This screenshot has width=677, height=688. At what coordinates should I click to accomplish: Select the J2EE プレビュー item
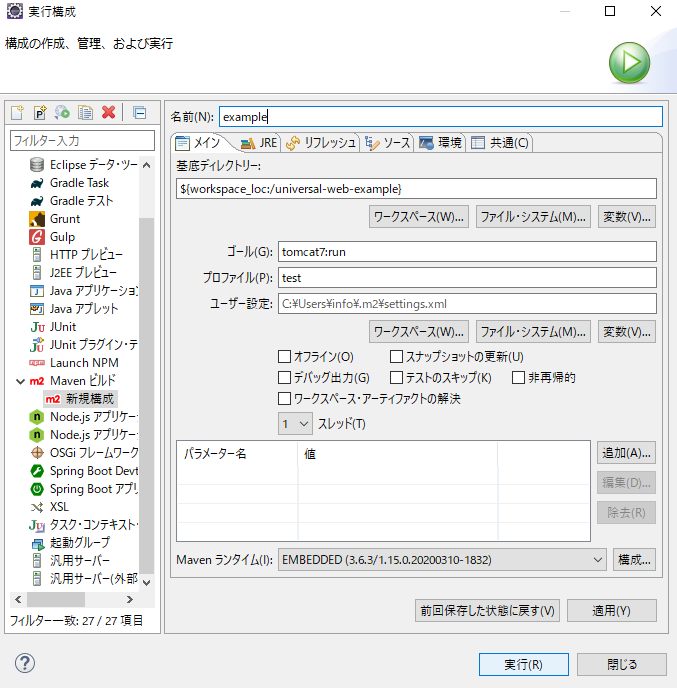pos(73,272)
